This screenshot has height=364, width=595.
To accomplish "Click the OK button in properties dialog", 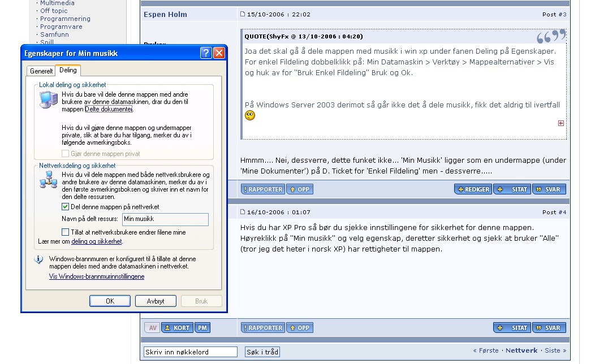I will (110, 301).
